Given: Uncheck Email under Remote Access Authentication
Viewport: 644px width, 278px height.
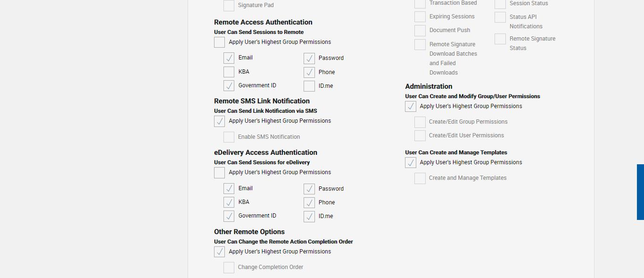Looking at the screenshot, I should tap(229, 58).
